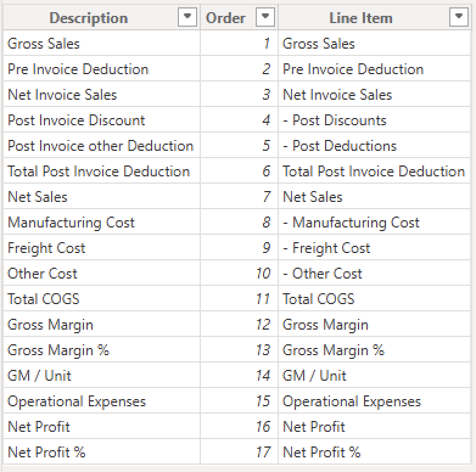Select the '- Post Discounts' line item cell

coord(374,119)
